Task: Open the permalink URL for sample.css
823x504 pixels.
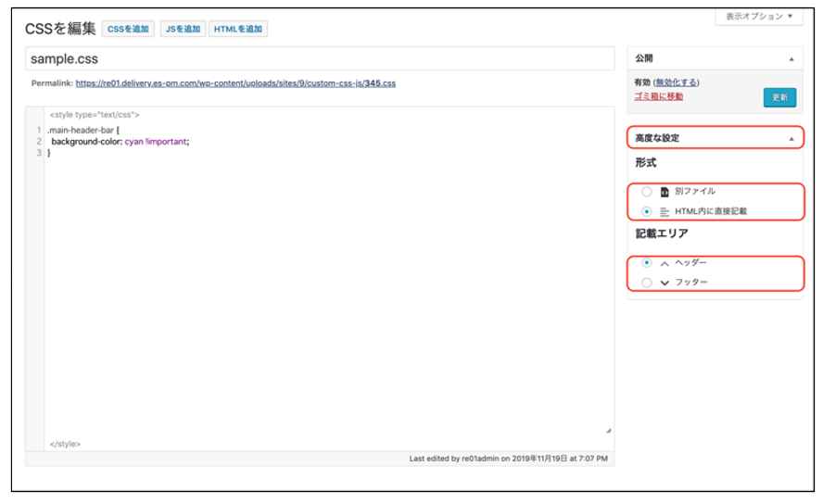Action: (235, 83)
